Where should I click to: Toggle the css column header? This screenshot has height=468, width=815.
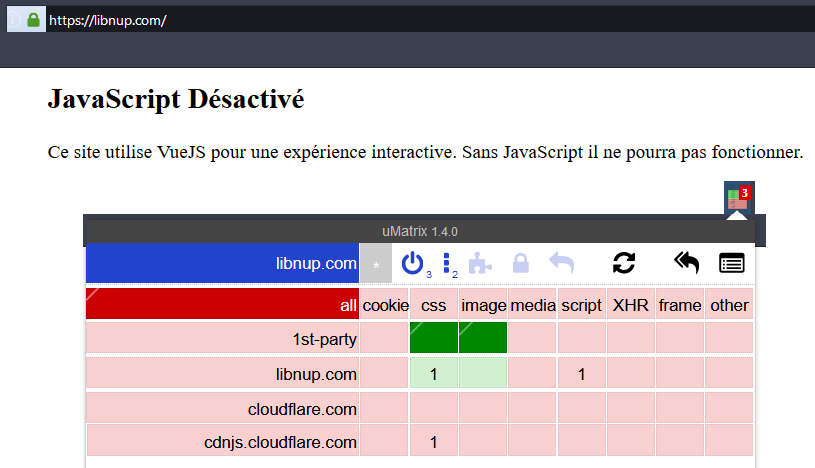[434, 304]
